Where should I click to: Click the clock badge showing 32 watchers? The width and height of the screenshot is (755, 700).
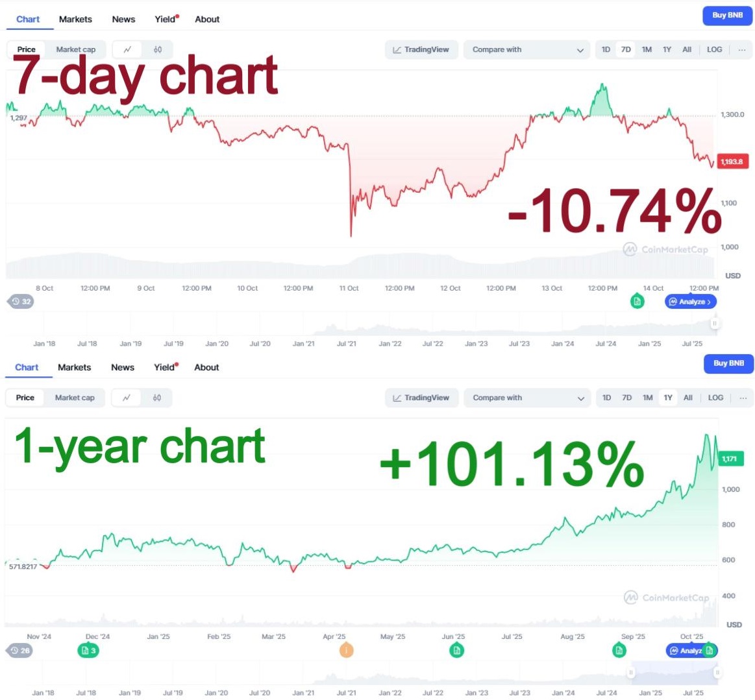pos(19,301)
